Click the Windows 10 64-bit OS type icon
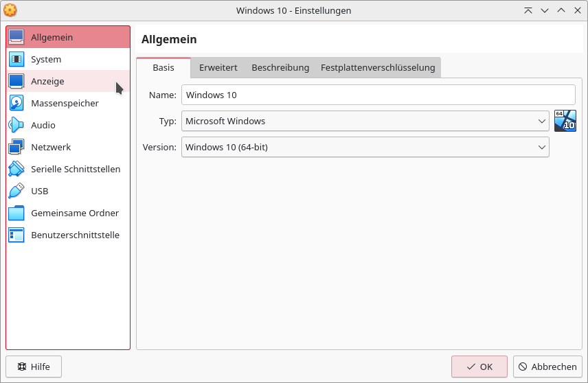Screen dimensions: 588x383 pyautogui.click(x=565, y=121)
